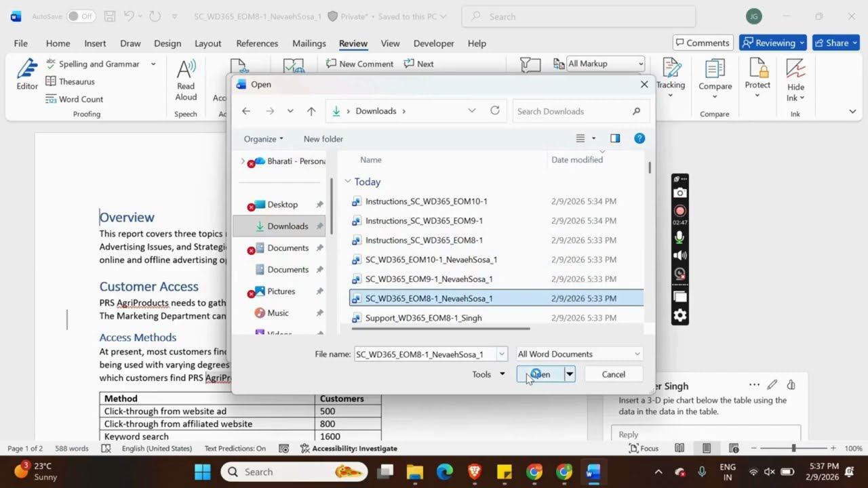Screen dimensions: 868x488
Task: Toggle recorder system audio speaker
Action: click(x=679, y=256)
